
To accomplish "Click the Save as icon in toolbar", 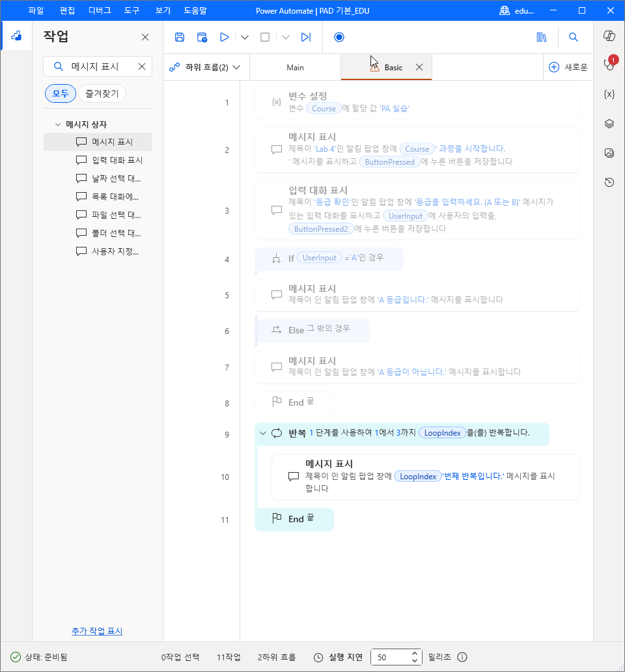I will tap(202, 37).
